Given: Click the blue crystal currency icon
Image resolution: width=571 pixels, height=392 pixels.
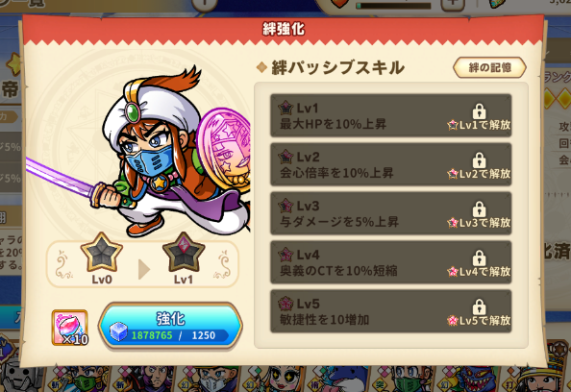Looking at the screenshot, I should click(118, 331).
